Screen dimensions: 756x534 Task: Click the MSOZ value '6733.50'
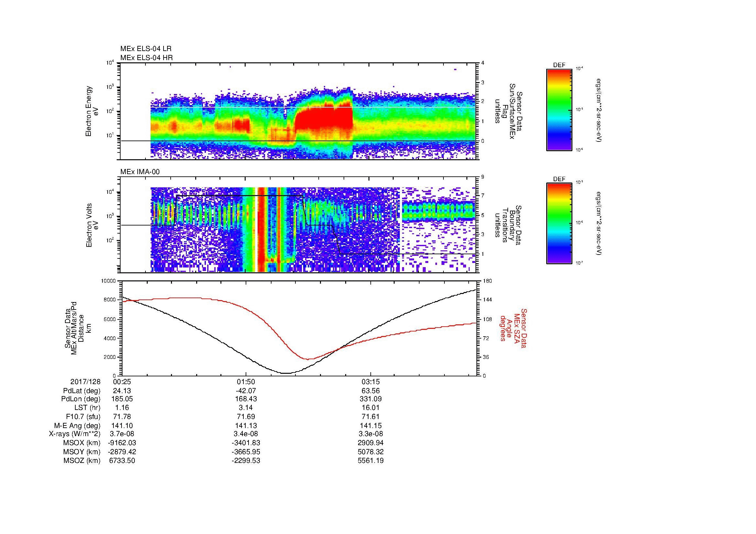point(122,461)
